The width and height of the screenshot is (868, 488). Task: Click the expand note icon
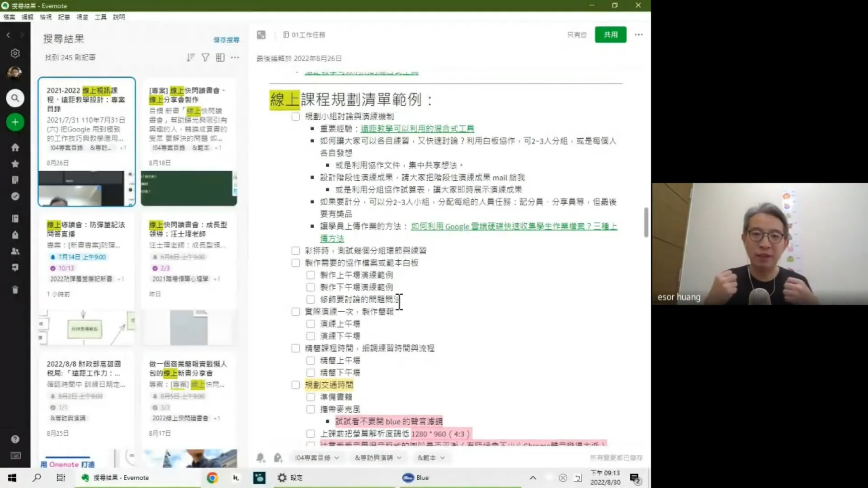pos(261,35)
